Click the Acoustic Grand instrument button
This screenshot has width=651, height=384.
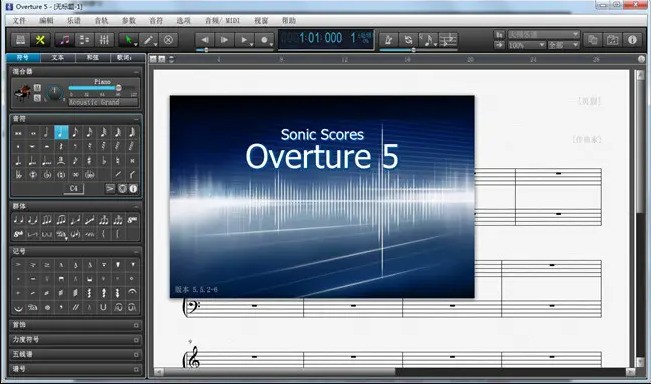pyautogui.click(x=103, y=102)
